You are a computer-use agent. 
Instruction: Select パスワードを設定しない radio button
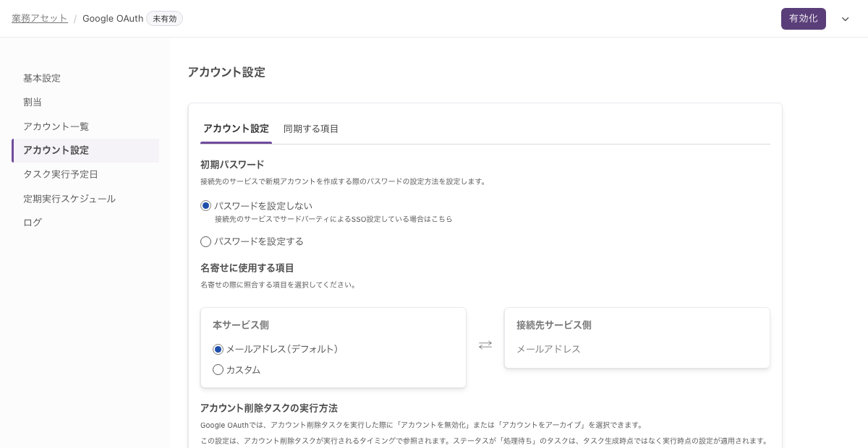click(x=205, y=206)
